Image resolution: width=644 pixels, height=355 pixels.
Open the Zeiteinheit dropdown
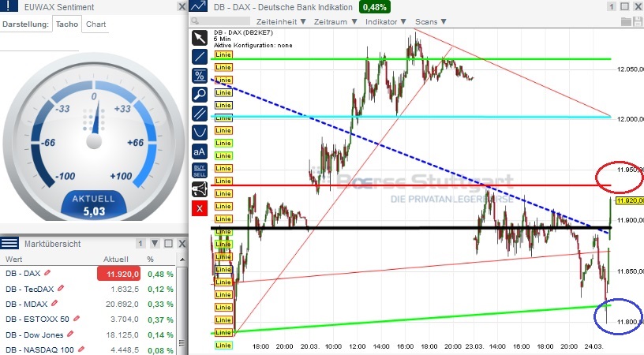pos(281,22)
